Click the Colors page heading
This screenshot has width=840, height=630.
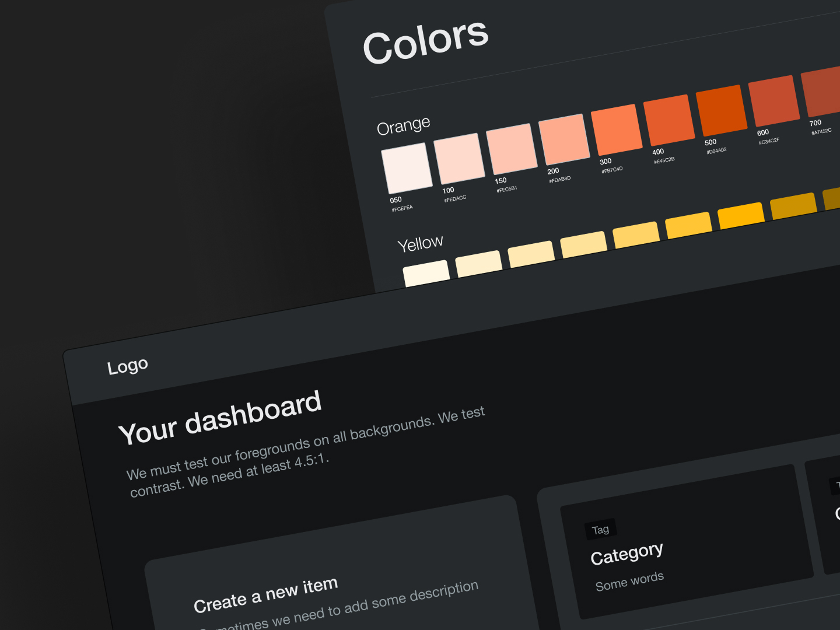click(x=425, y=40)
